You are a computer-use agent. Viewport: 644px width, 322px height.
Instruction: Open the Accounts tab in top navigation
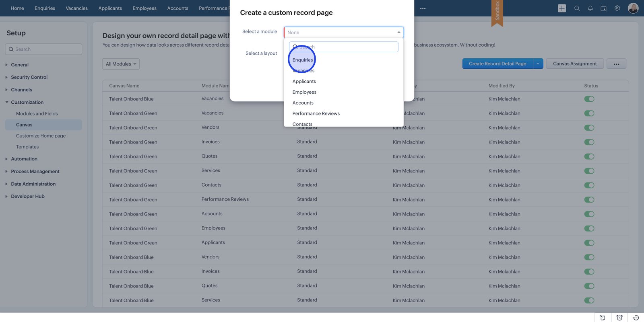click(x=178, y=8)
